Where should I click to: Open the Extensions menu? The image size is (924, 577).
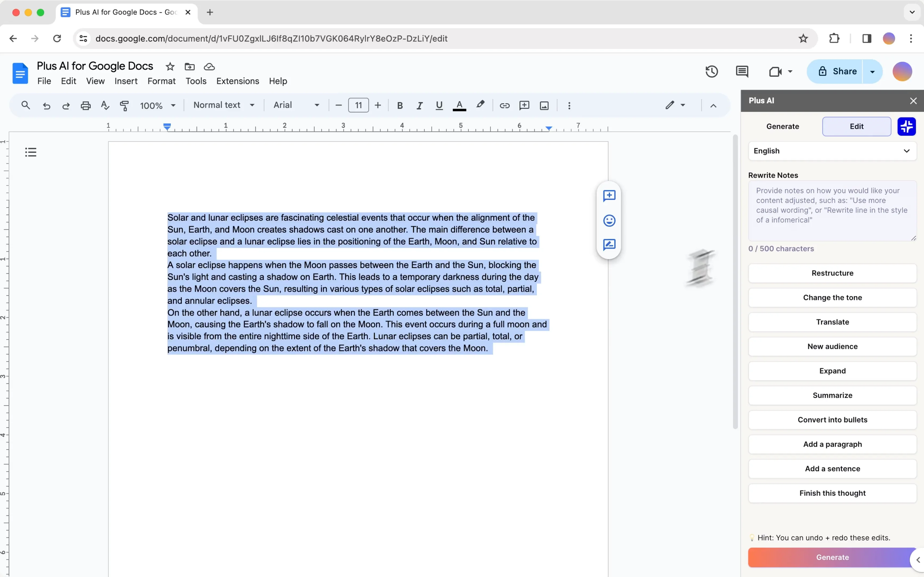[237, 81]
